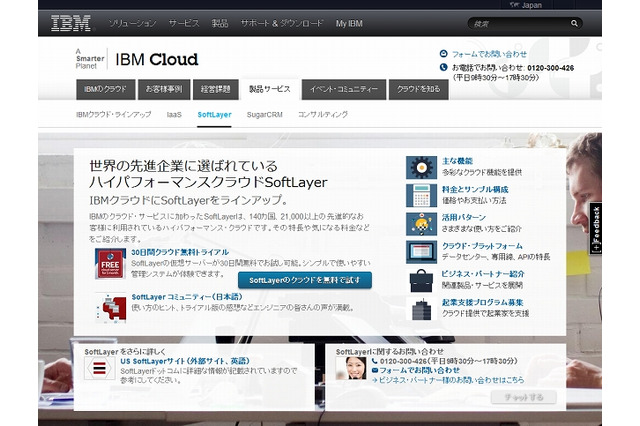Click フォームでお問い合わせ link in contact box
The image size is (640, 426).
(x=419, y=370)
